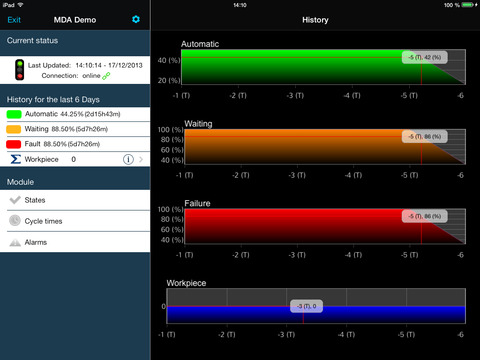
Task: Select the green Automatic color swatch
Action: click(x=14, y=114)
